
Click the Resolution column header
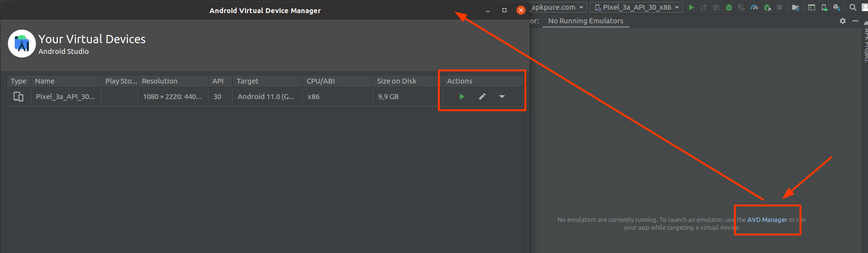(x=173, y=81)
